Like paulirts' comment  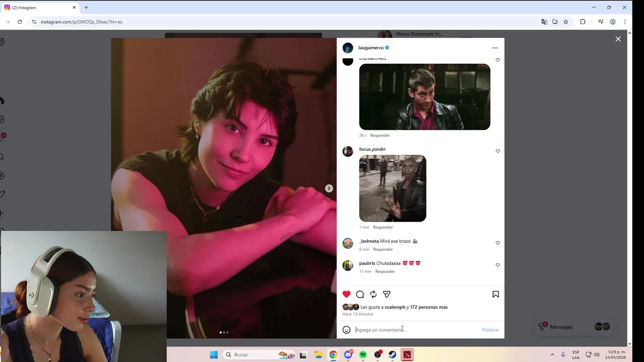point(498,265)
